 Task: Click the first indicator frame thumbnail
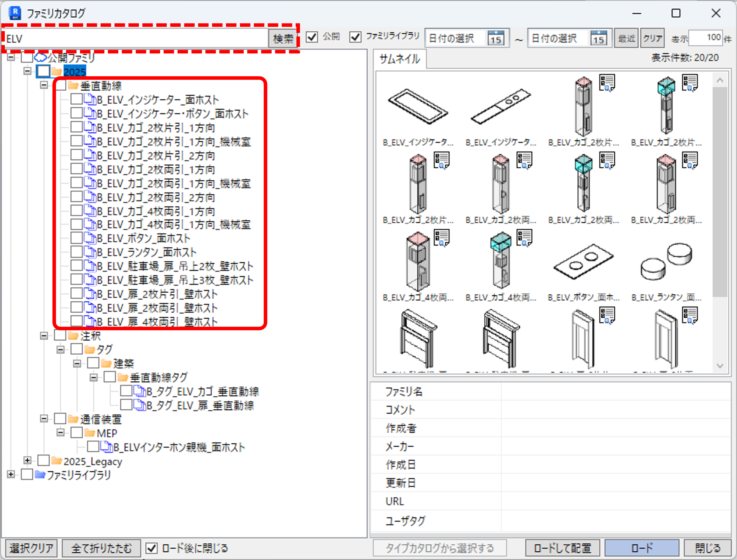(418, 106)
